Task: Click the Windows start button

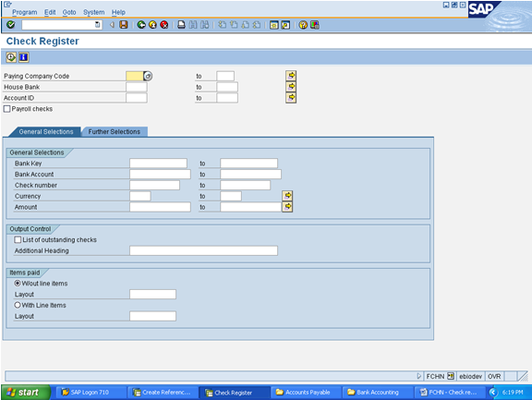Action: (x=26, y=393)
